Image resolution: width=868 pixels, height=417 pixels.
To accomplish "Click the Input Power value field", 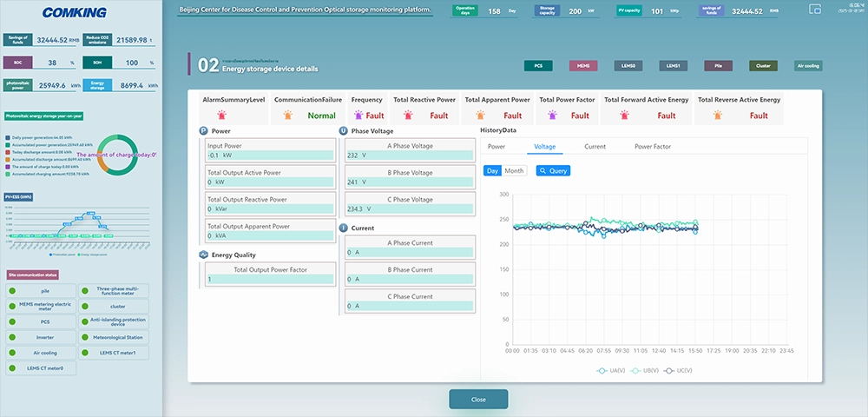I will (270, 156).
